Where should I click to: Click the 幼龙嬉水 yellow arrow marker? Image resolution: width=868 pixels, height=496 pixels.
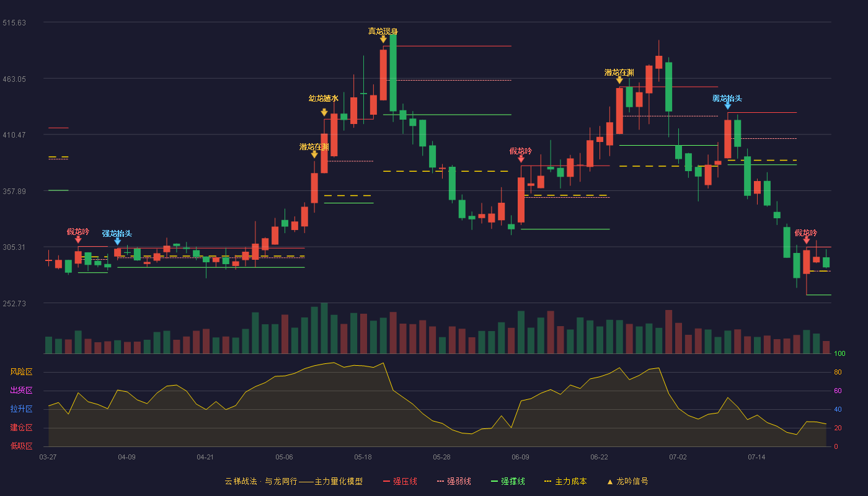click(324, 112)
